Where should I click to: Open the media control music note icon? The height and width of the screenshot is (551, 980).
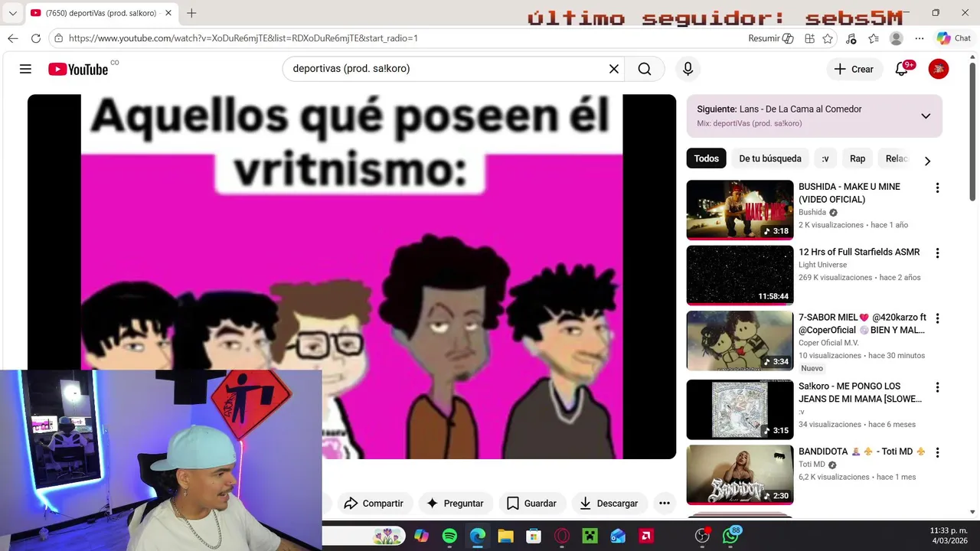tap(851, 38)
